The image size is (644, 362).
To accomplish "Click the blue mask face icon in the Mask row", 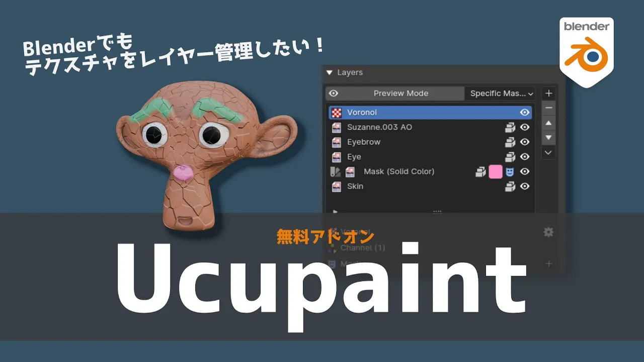I will tap(510, 172).
